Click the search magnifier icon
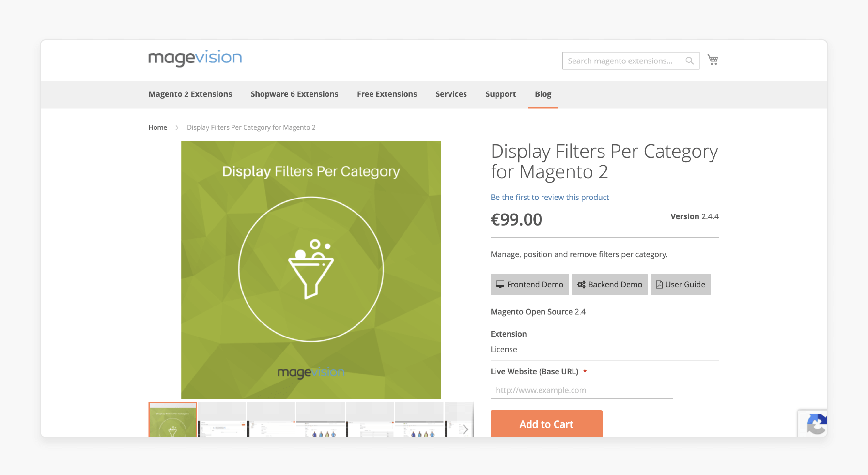868x475 pixels. (689, 61)
